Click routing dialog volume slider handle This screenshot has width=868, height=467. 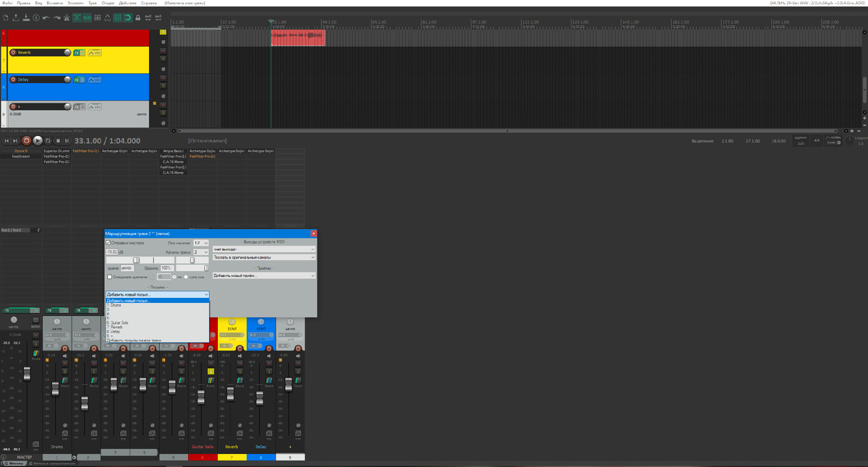[x=136, y=260]
